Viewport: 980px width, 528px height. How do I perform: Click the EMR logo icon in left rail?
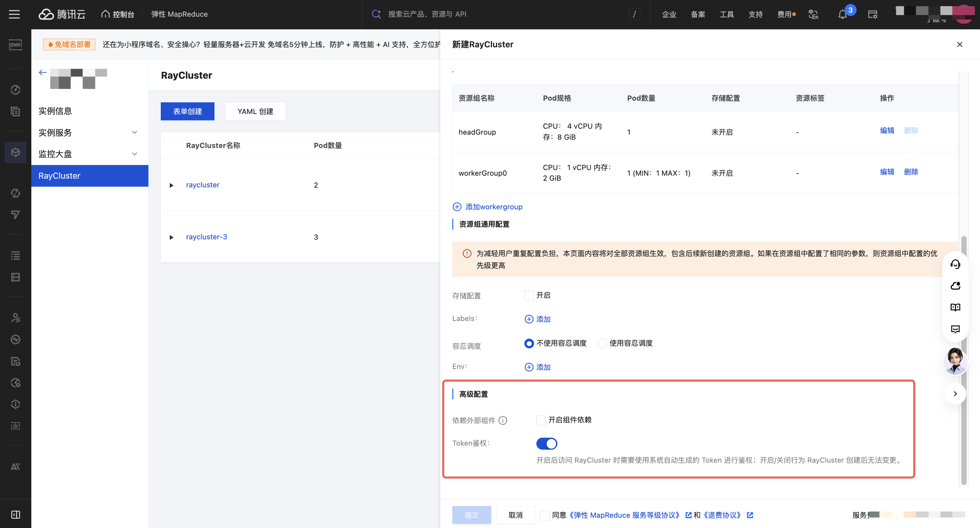[x=16, y=45]
